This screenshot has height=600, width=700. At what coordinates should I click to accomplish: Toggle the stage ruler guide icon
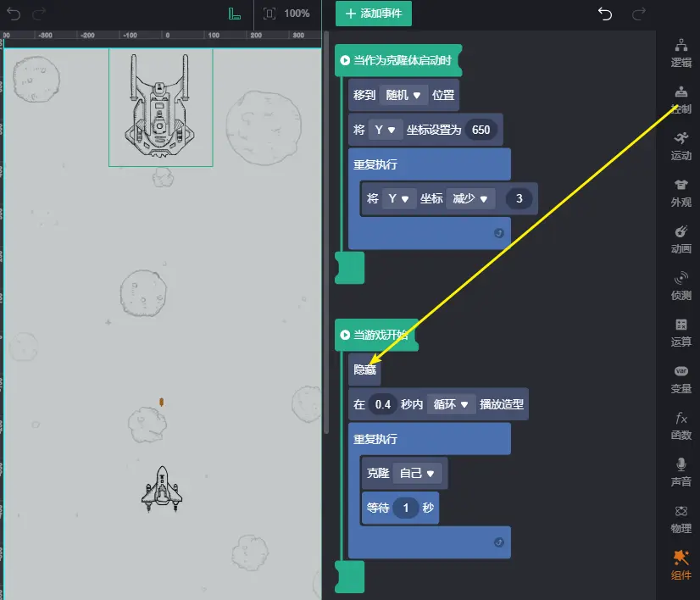pos(235,14)
